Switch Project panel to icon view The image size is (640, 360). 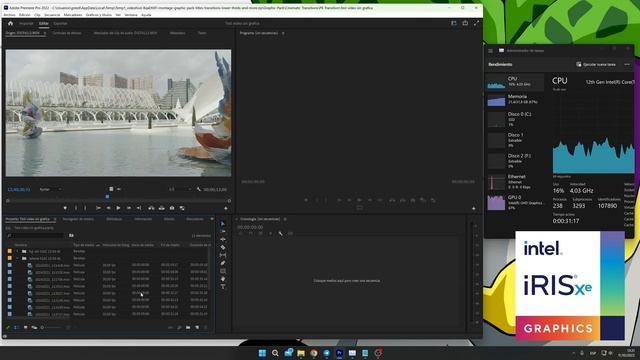click(x=25, y=327)
